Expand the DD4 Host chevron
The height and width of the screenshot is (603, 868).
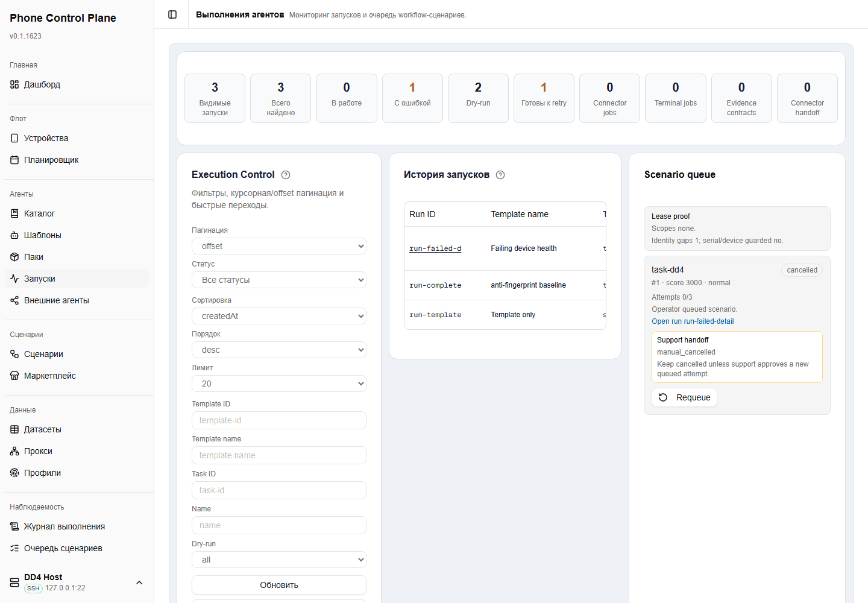139,582
